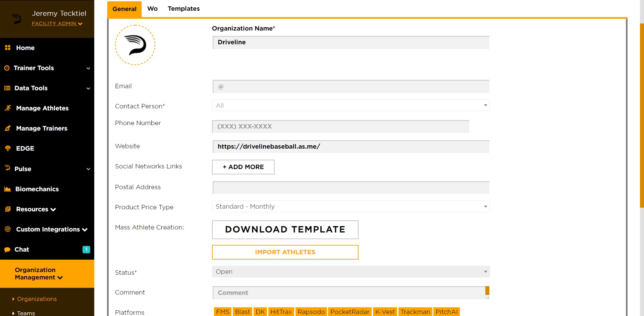Open the Contact Person dropdown

pyautogui.click(x=351, y=105)
